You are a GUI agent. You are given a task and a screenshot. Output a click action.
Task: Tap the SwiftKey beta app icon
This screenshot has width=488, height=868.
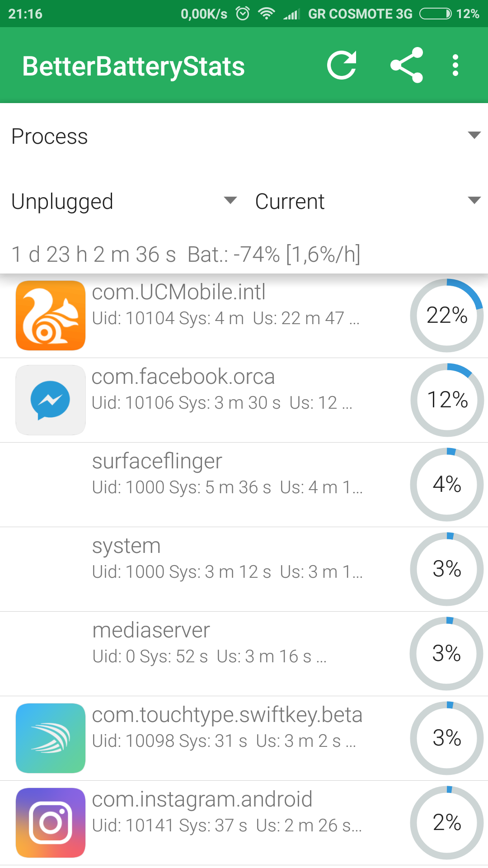51,738
